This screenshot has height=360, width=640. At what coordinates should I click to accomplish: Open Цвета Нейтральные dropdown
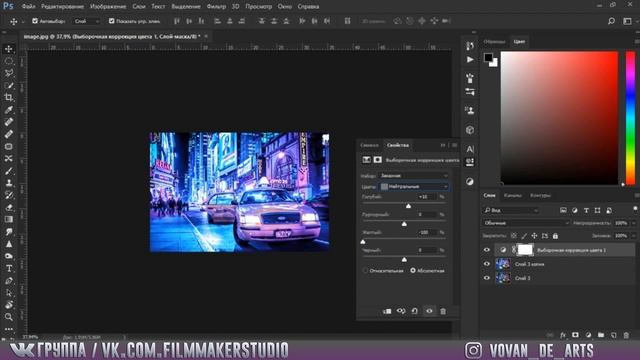[413, 187]
